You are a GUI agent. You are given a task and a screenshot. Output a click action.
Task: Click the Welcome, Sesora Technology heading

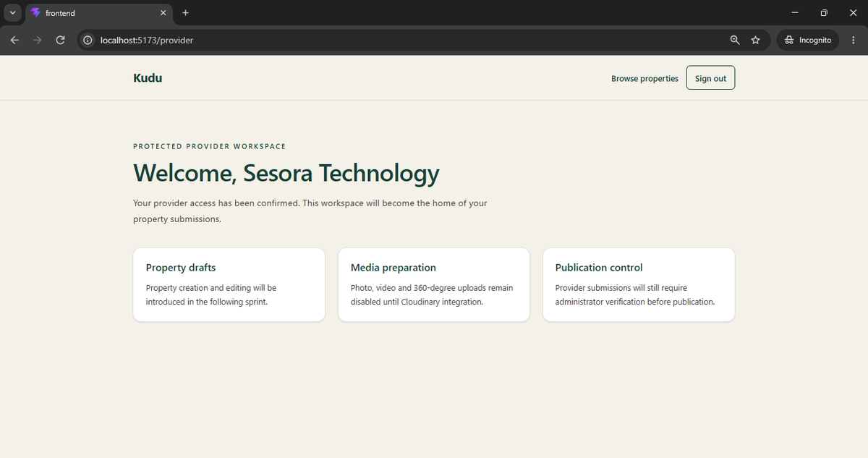coord(286,174)
